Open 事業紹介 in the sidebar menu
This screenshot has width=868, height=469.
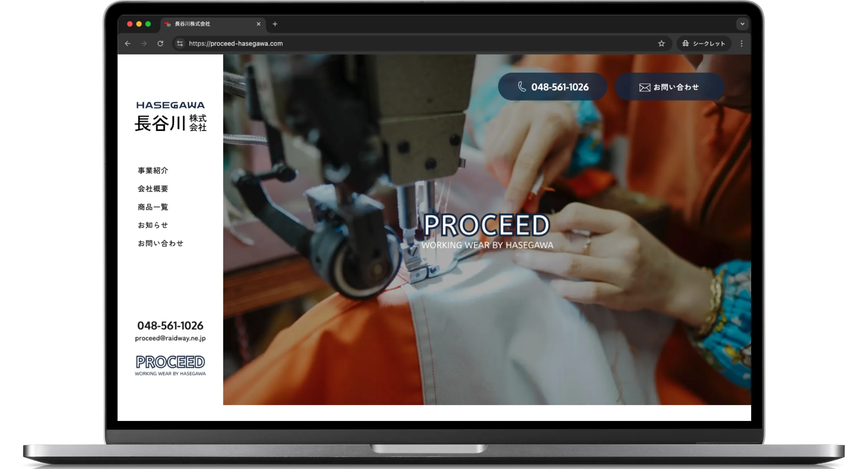pyautogui.click(x=153, y=171)
